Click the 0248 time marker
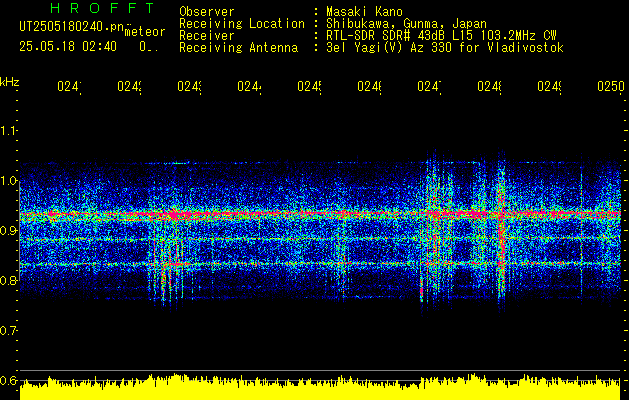629x400 pixels. tap(489, 86)
